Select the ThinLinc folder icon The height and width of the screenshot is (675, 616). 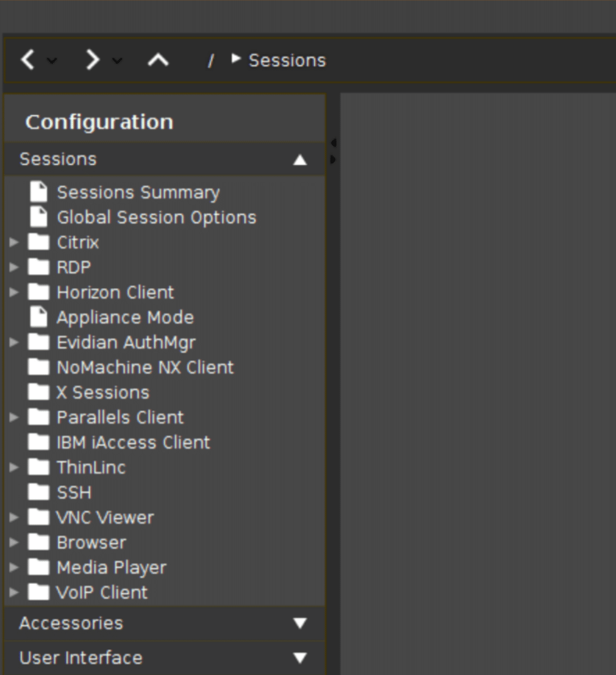coord(38,467)
